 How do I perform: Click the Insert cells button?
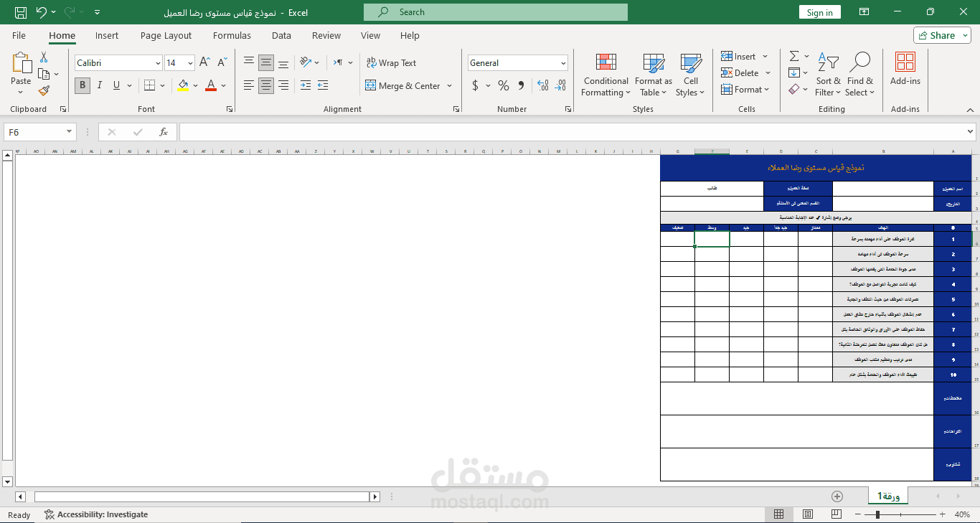point(745,56)
